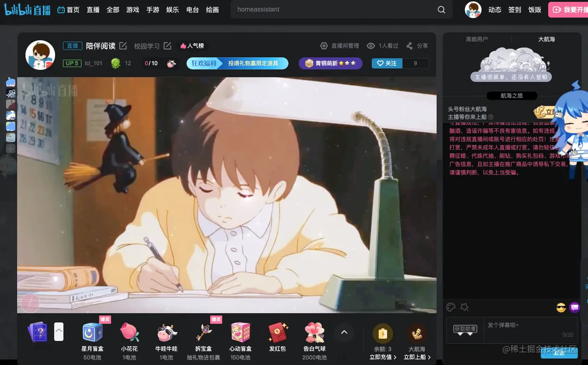Screen dimensions: 588x365
Task: Go to 首页 home in top navigation
Action: [x=68, y=9]
